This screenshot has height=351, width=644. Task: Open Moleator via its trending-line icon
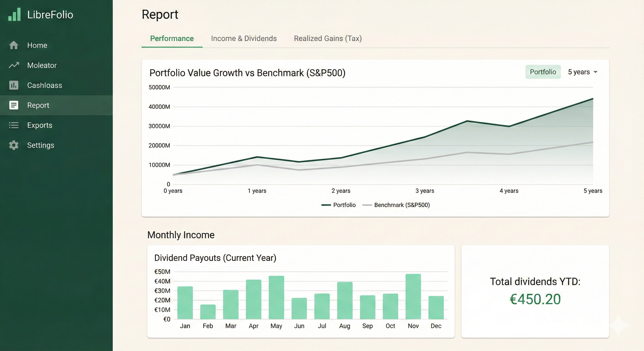coord(13,65)
